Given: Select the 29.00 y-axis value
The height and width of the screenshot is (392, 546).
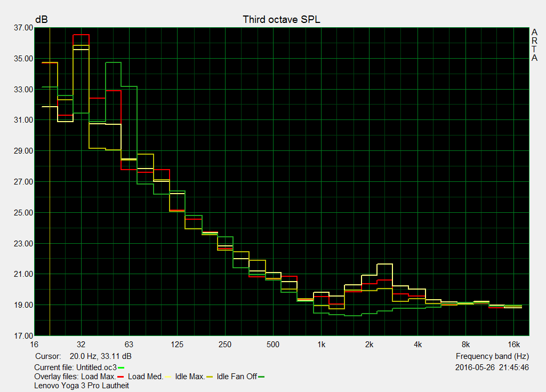Looking at the screenshot, I should (23, 151).
